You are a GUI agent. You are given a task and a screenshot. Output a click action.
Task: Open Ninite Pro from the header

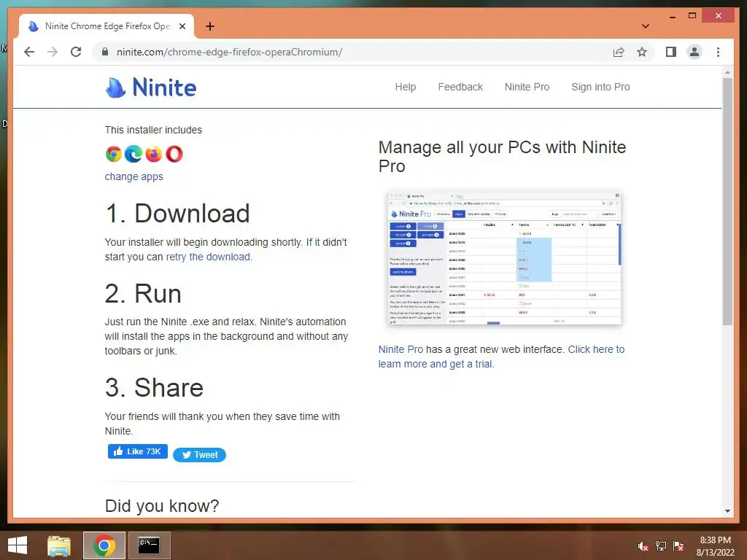[x=527, y=87]
